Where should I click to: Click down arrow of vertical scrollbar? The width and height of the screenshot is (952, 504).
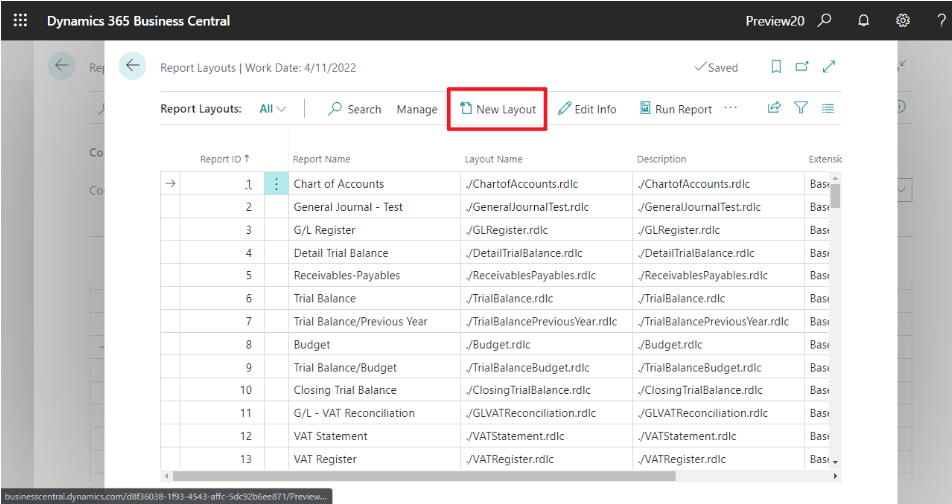click(835, 463)
